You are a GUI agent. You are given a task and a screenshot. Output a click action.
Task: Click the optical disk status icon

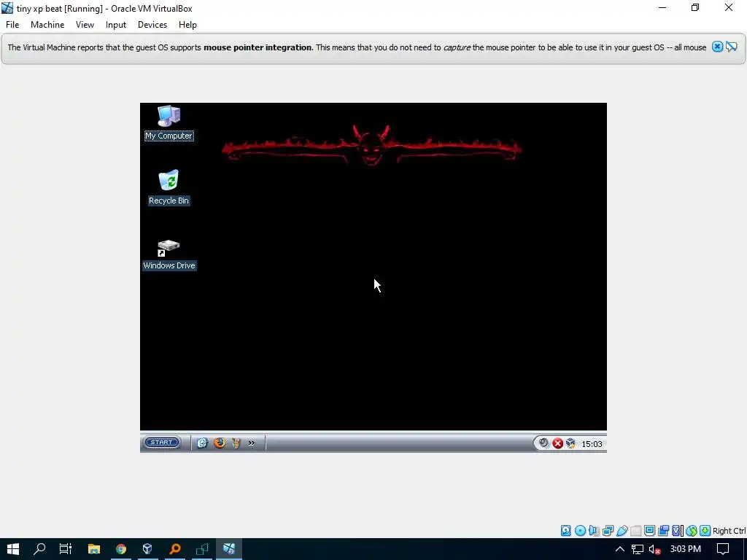coord(580,531)
